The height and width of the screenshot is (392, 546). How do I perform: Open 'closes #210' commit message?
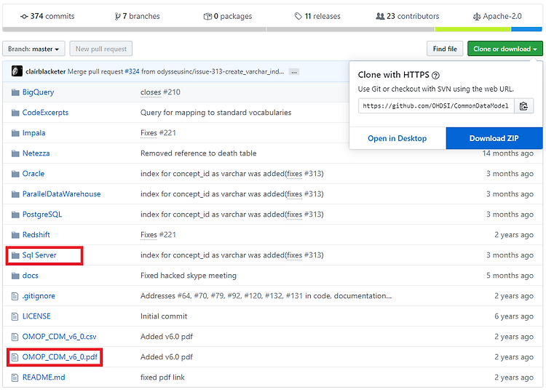[x=160, y=92]
